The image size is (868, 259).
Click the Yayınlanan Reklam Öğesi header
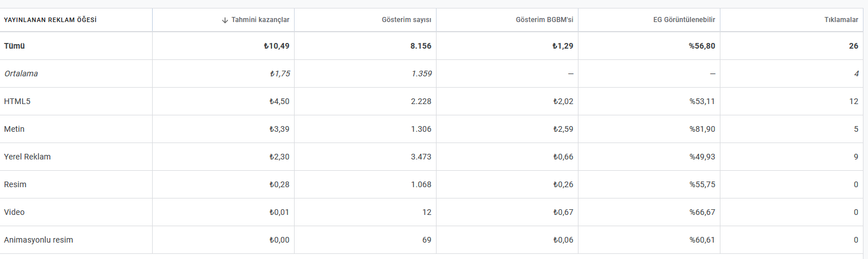pyautogui.click(x=50, y=20)
